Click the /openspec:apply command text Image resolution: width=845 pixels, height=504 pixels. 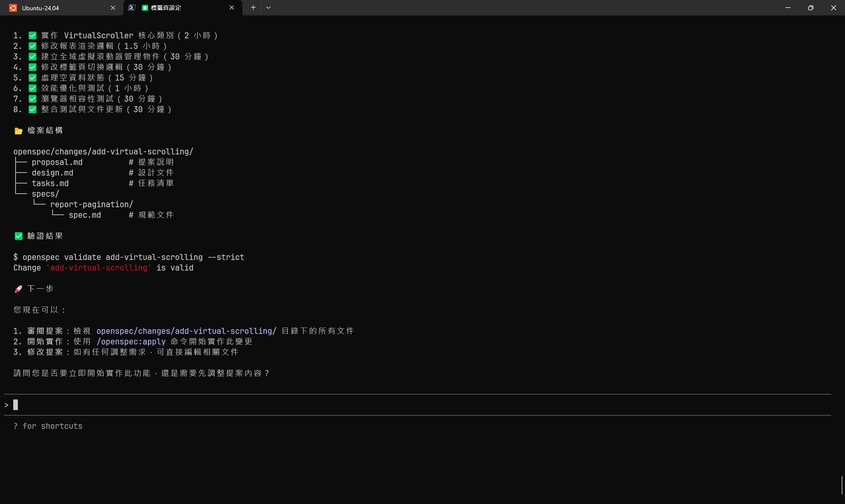tap(131, 342)
